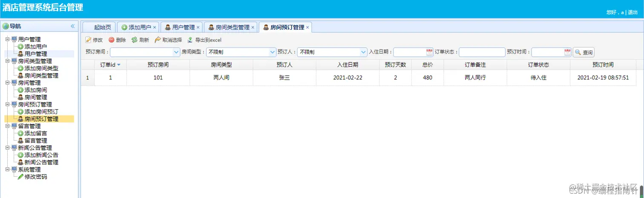
Task: Close the 房间预订管理 tab
Action: (x=308, y=27)
